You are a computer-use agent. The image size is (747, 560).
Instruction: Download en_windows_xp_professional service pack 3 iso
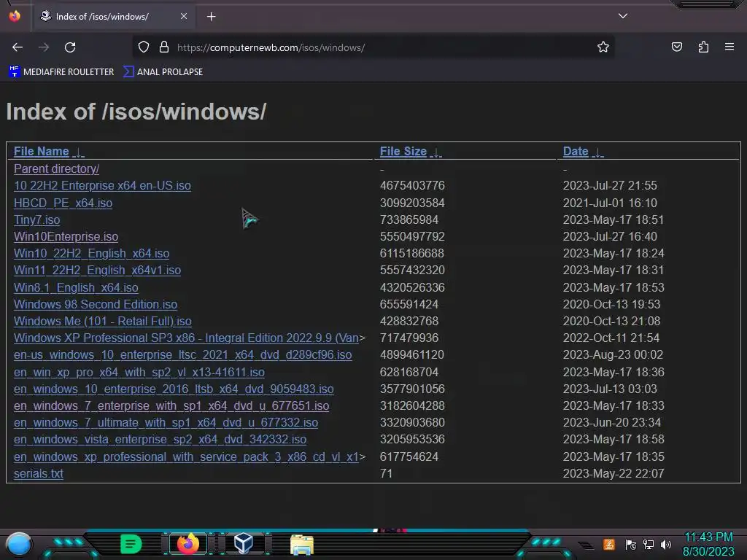[186, 457]
